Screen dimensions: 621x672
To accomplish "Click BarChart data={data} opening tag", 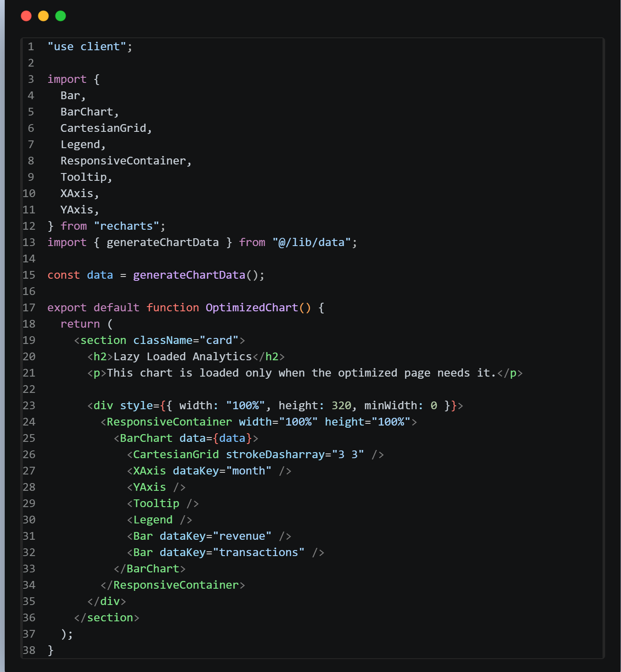I will point(186,438).
